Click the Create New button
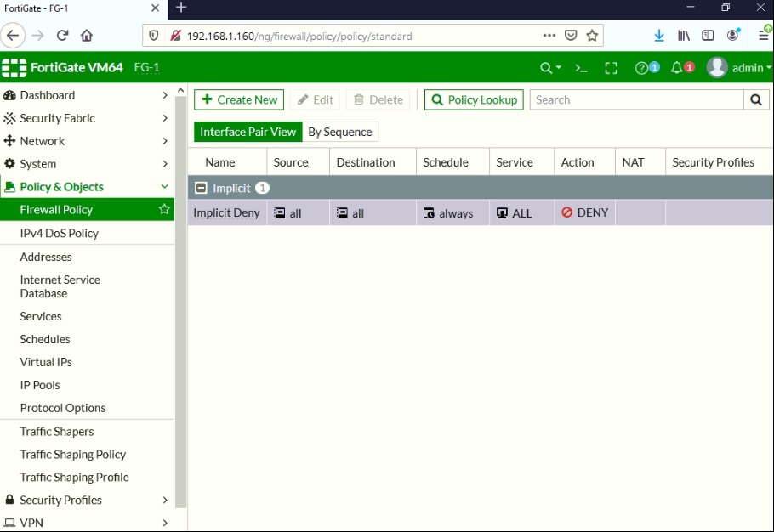 pyautogui.click(x=239, y=99)
